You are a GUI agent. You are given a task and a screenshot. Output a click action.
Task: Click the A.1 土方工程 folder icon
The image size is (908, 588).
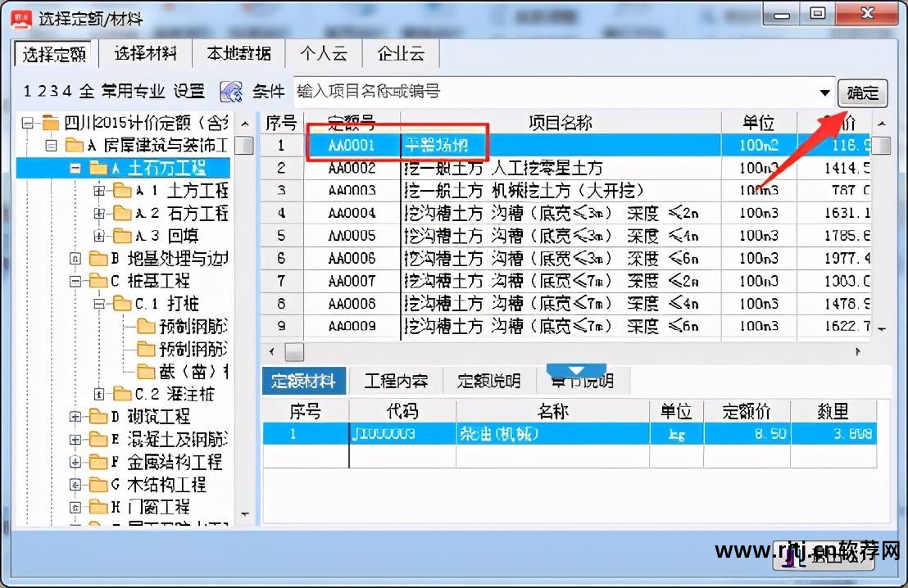pos(122,191)
